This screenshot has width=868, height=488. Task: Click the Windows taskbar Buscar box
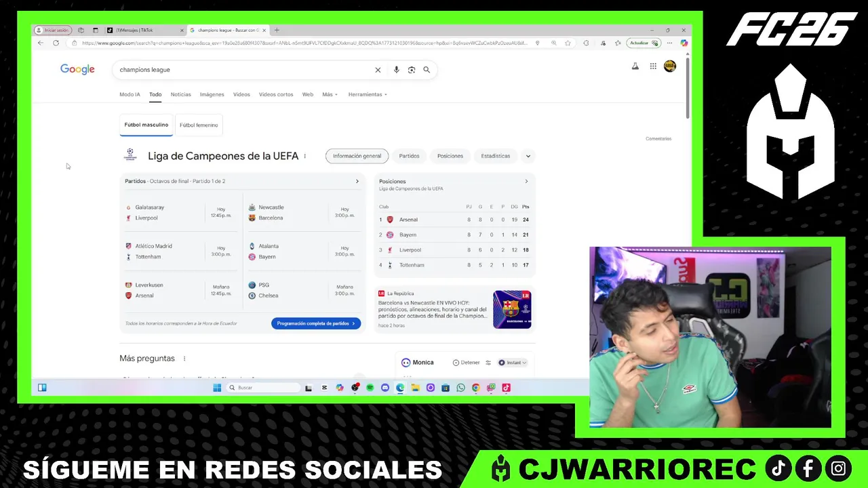(263, 388)
